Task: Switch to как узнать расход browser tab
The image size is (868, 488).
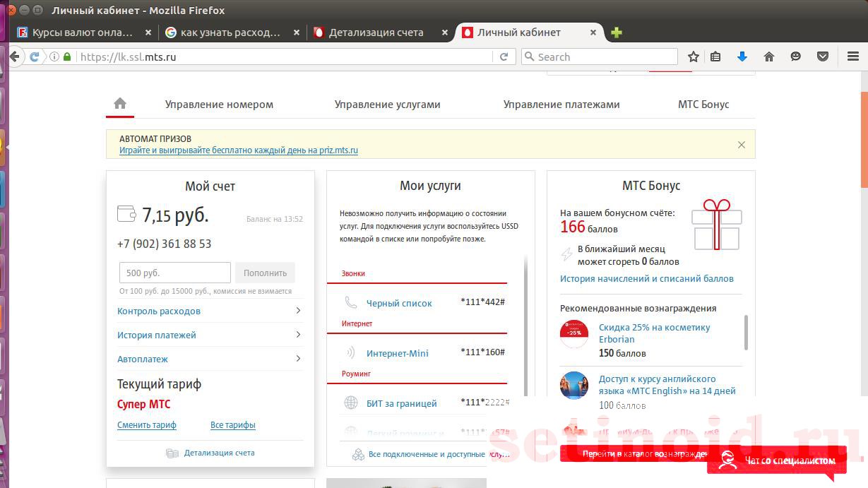Action: point(231,32)
